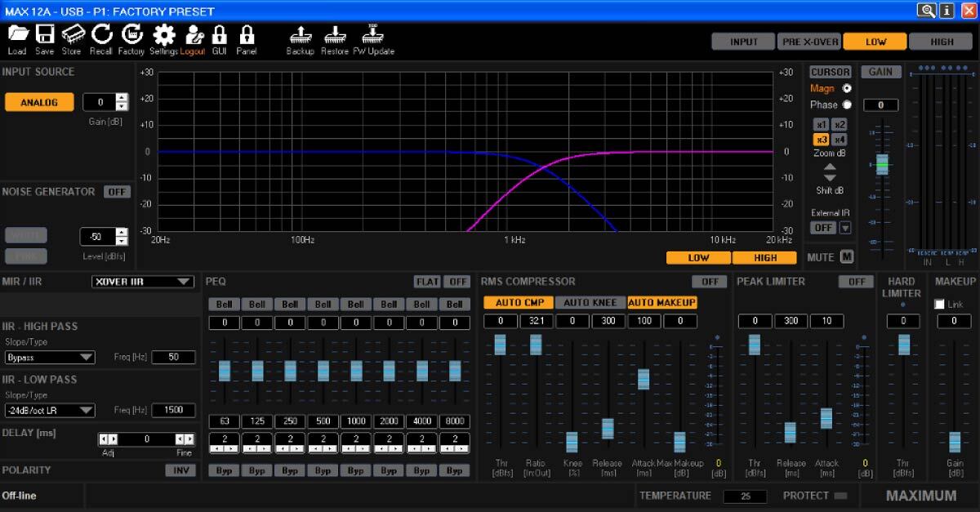Screen dimensions: 980x512
Task: Expand the High Pass Bypass slope dropdown
Action: click(x=50, y=358)
